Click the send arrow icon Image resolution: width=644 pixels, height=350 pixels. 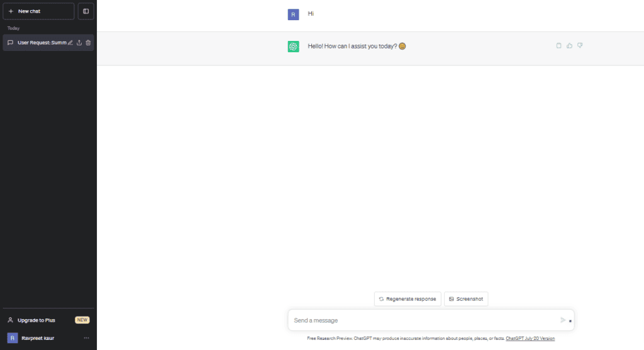click(x=563, y=320)
